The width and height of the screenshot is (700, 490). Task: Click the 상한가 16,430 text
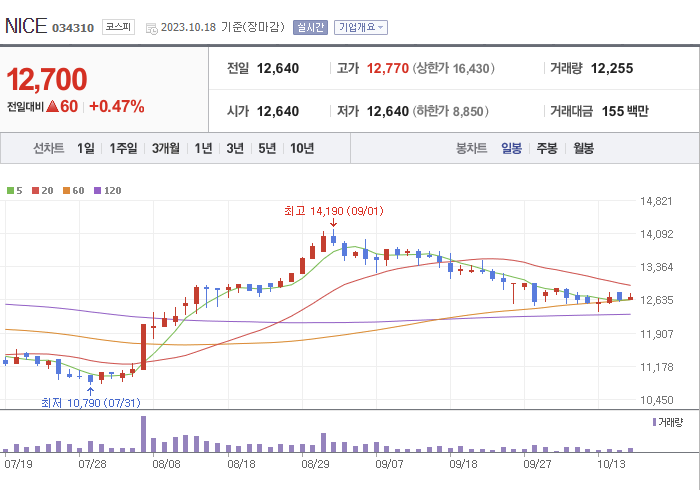click(x=453, y=68)
